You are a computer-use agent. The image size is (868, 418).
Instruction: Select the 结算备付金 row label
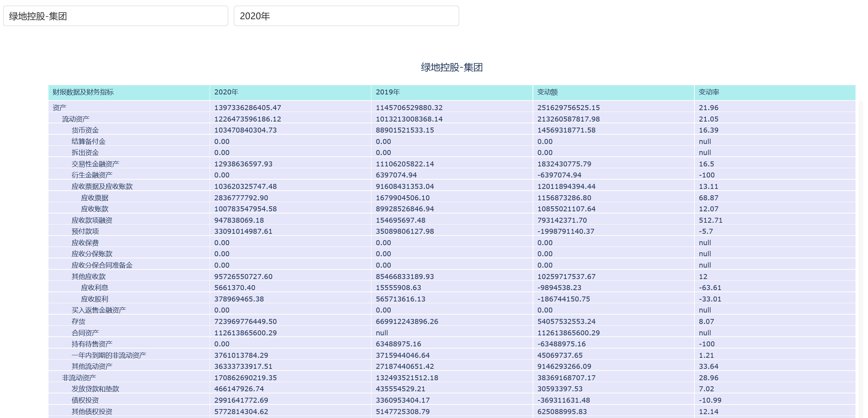pos(88,141)
